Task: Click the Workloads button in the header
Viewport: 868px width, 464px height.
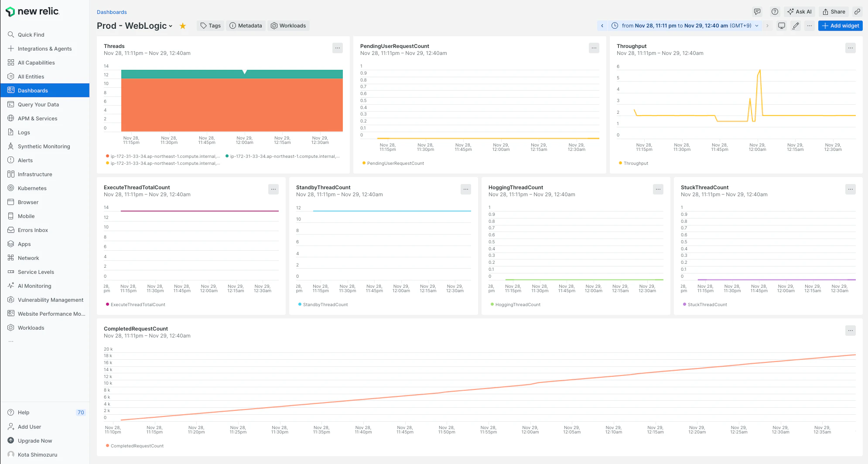Action: pos(288,26)
